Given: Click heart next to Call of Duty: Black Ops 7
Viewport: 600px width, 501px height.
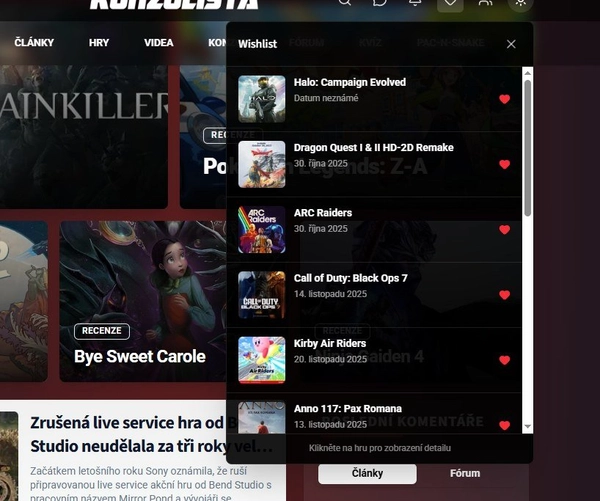Looking at the screenshot, I should (504, 295).
